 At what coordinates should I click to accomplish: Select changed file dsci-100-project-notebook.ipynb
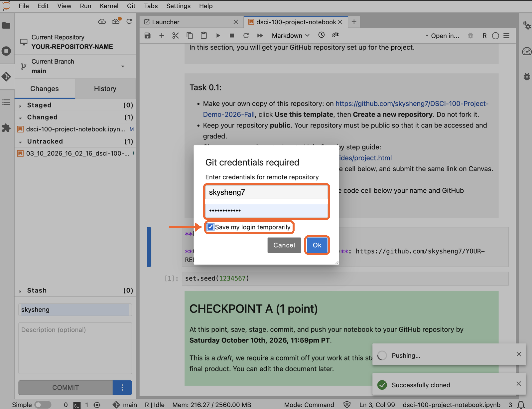75,129
